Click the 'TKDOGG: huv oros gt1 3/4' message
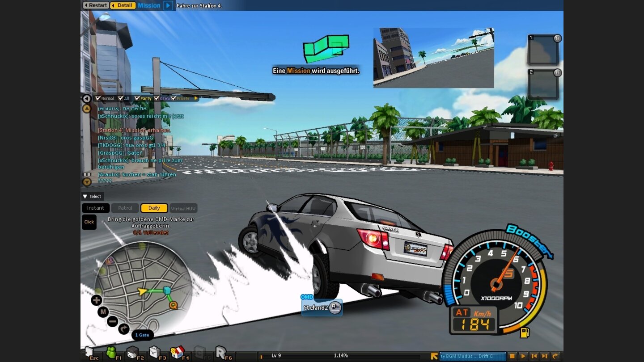This screenshot has width=644, height=362. (x=132, y=145)
